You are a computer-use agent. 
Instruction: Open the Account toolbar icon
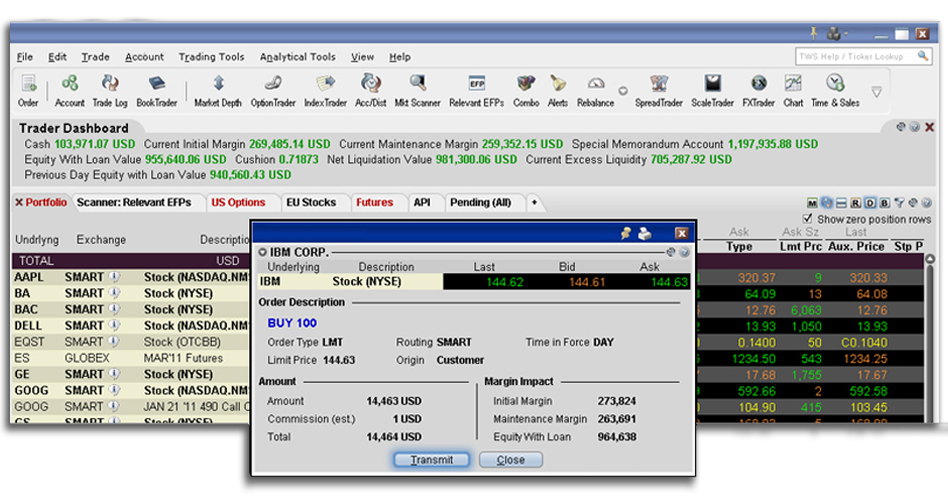[70, 91]
